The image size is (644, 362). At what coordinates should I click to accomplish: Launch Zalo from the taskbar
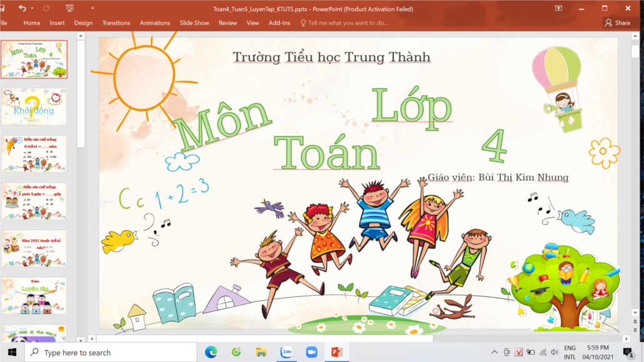click(x=286, y=352)
